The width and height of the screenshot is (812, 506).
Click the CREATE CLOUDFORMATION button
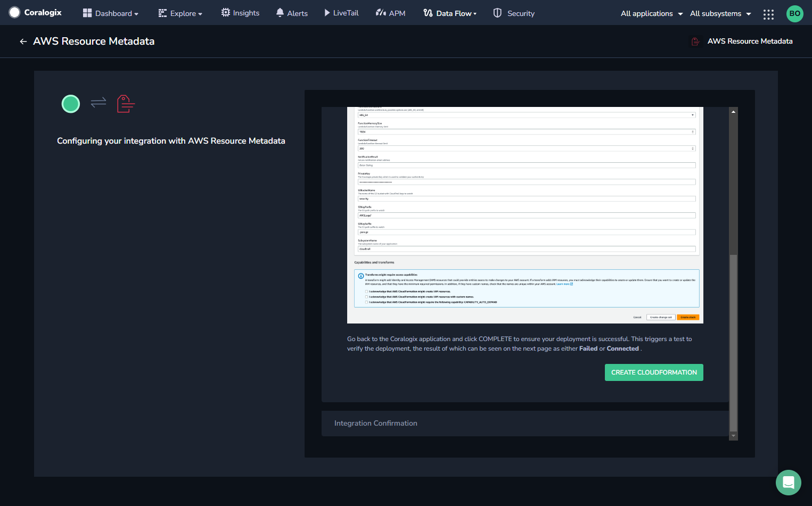(654, 372)
